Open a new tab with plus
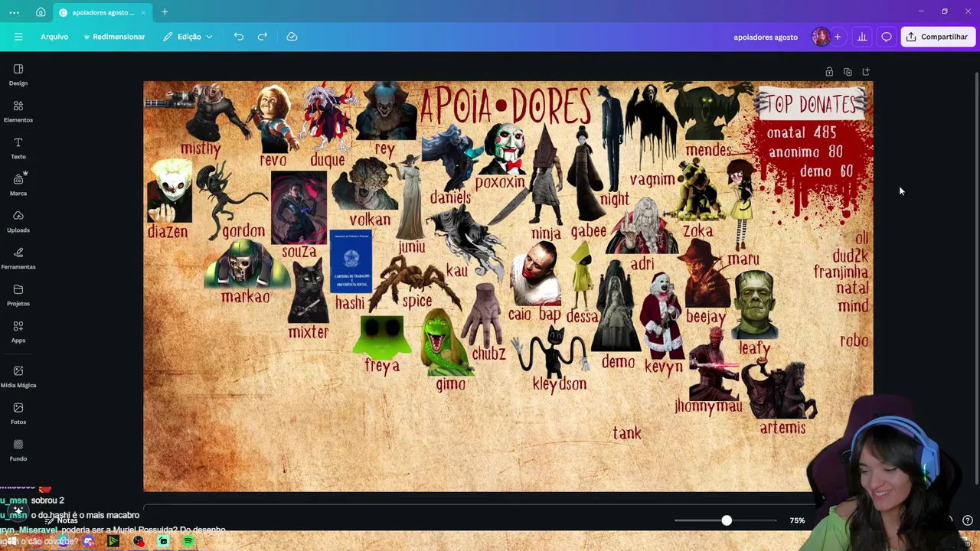This screenshot has width=980, height=551. [x=165, y=12]
